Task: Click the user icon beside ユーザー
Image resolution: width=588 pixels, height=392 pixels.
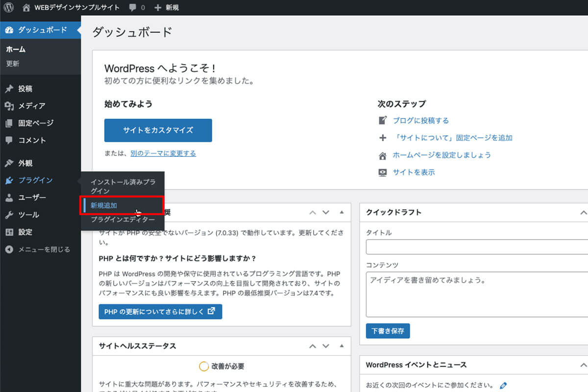Action: pyautogui.click(x=9, y=197)
